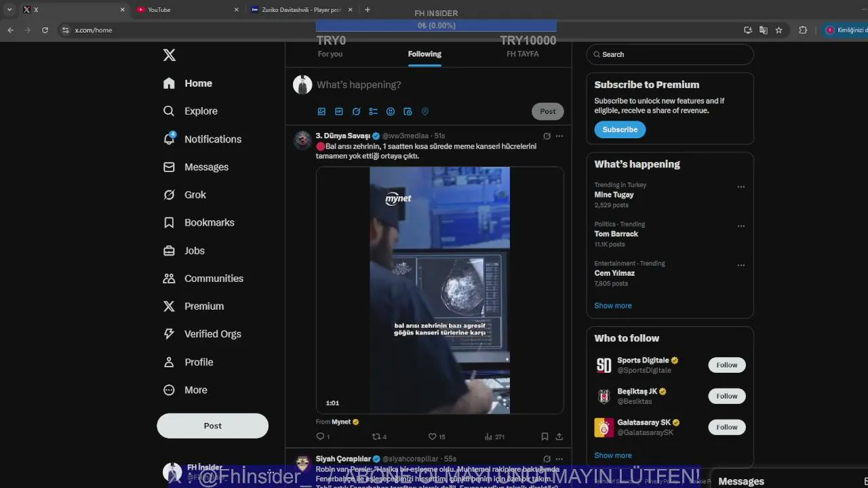Open more menu on Siyah Çoraplılar post
The width and height of the screenshot is (868, 488).
coord(559,459)
